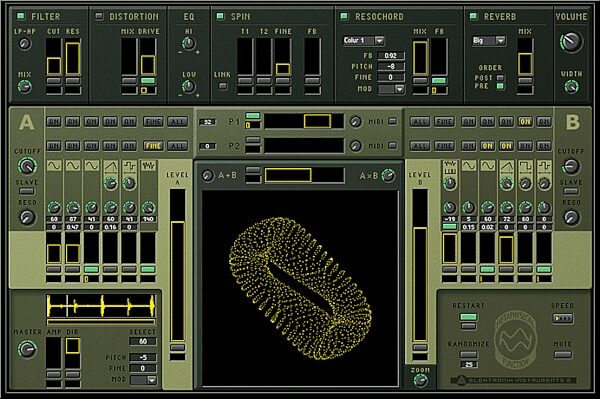This screenshot has width=600, height=399.
Task: Click the MUTE button
Action: [x=562, y=355]
